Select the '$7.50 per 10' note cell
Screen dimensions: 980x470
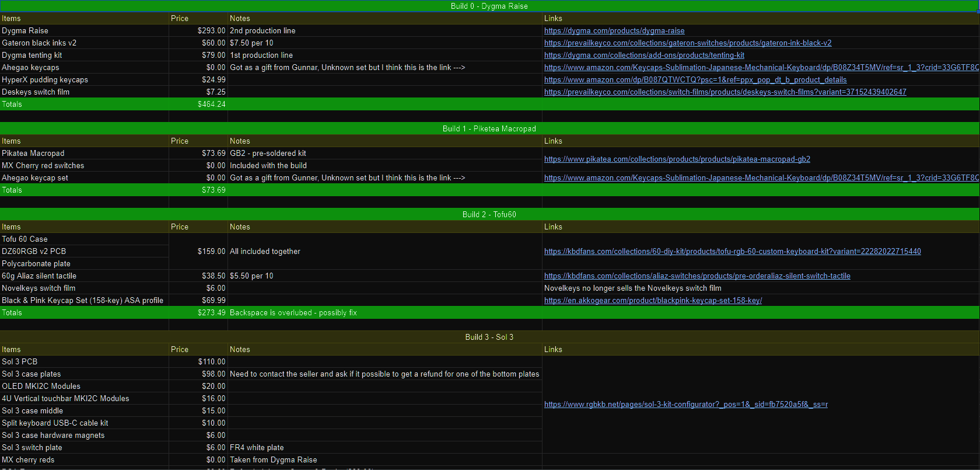coord(385,43)
